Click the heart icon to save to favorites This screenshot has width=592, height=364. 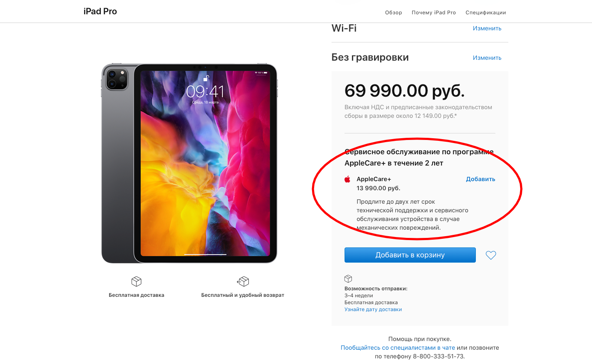click(x=491, y=256)
